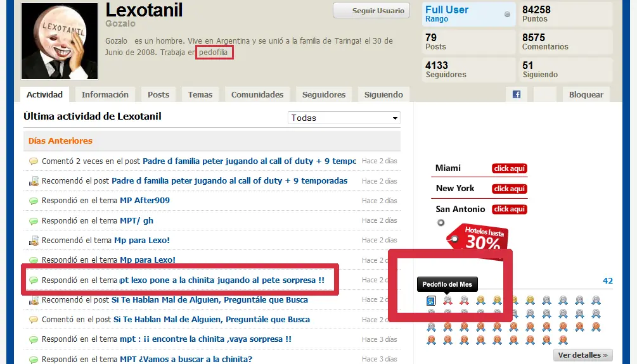The height and width of the screenshot is (364, 637).
Task: Click the recommend icon beside "Recomendó el post Padre d familia"
Action: tap(34, 181)
